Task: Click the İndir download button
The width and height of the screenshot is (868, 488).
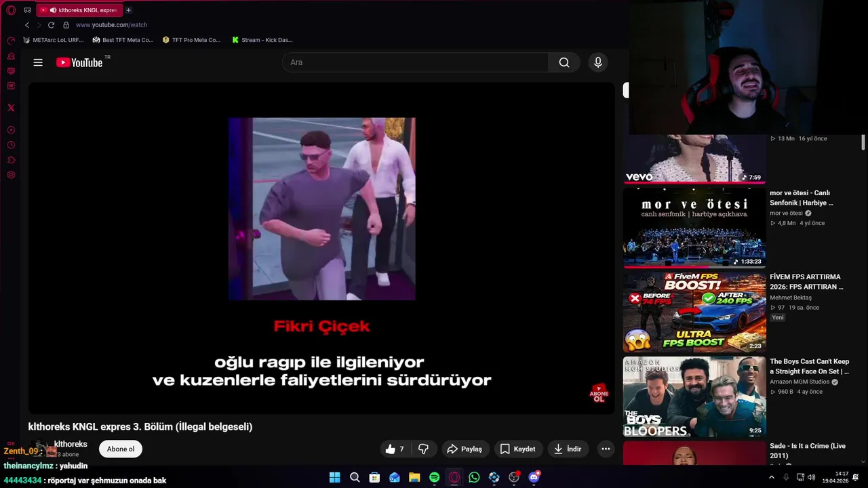Action: coord(568,449)
